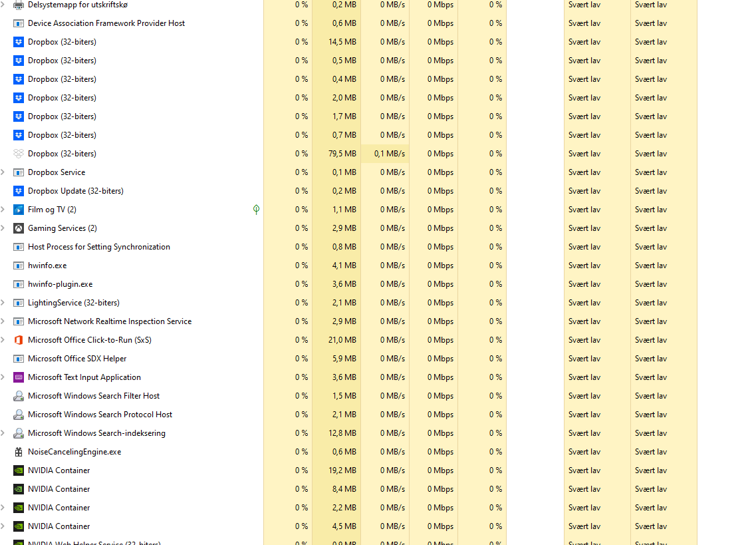Click the Device Association Framework Provider Host icon

click(x=19, y=23)
